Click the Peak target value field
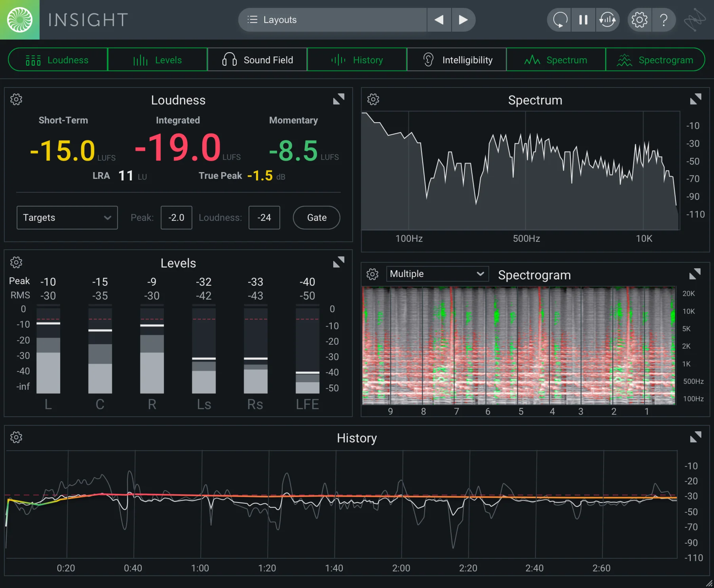Image resolution: width=714 pixels, height=588 pixels. pyautogui.click(x=176, y=217)
